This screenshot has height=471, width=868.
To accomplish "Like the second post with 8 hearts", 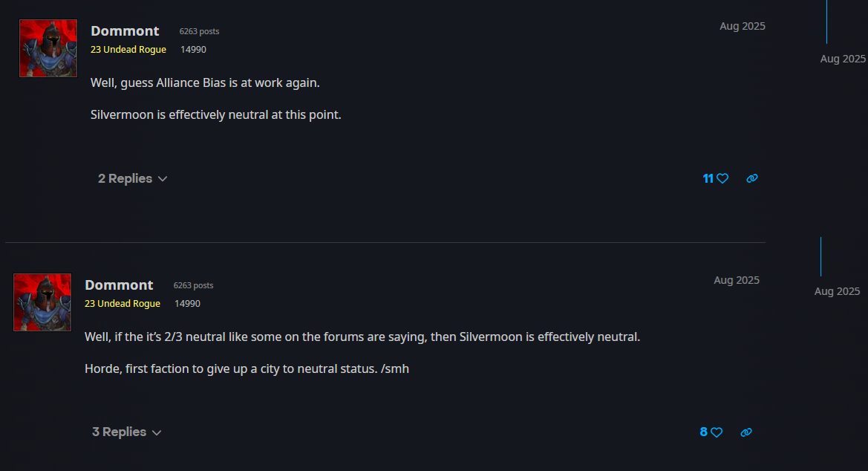I will pyautogui.click(x=717, y=432).
